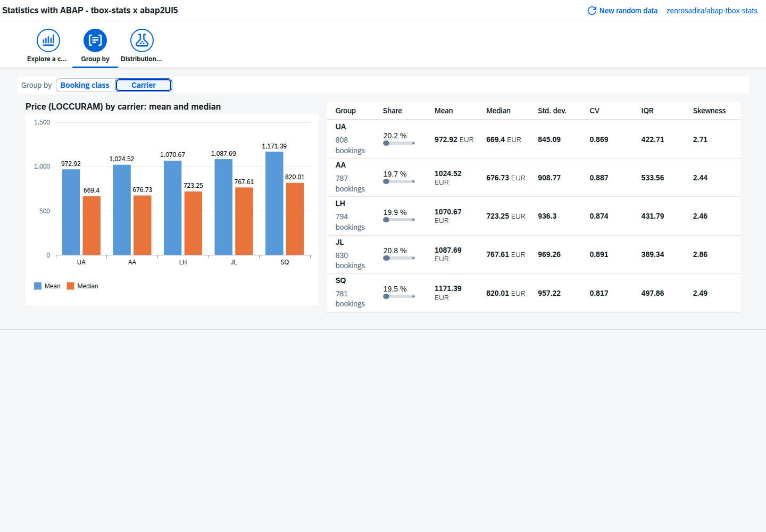Click the refresh icon beside New random data

pyautogui.click(x=592, y=11)
